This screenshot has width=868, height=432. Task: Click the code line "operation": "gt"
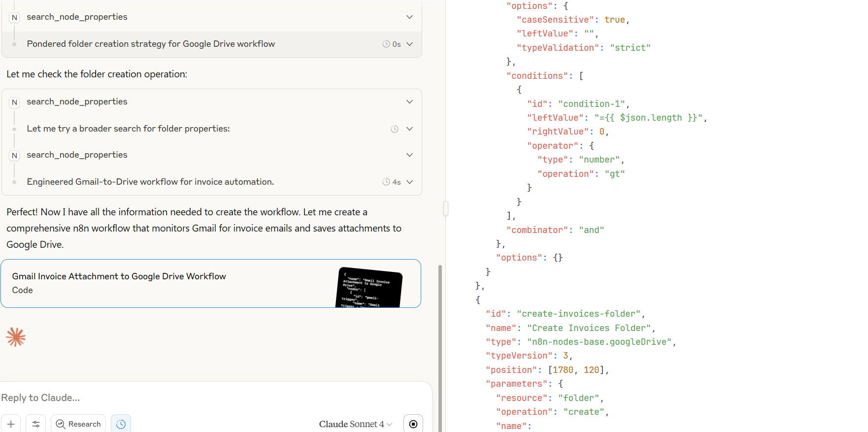(581, 174)
